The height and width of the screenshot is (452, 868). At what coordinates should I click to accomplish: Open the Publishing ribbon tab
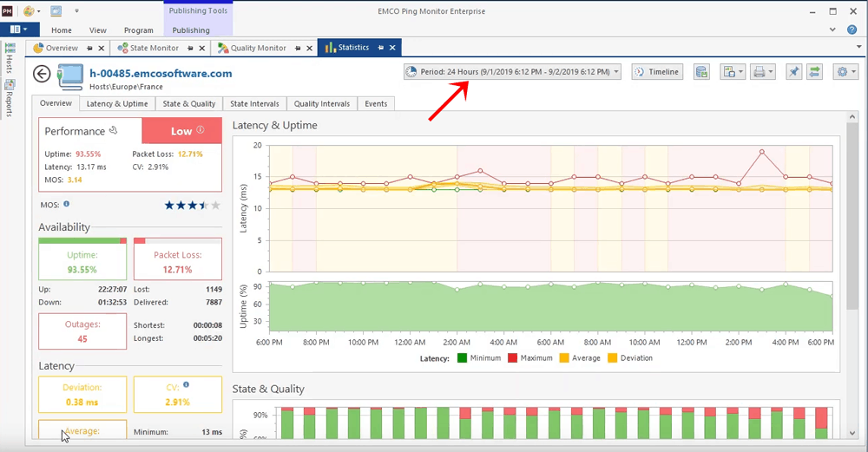(x=191, y=29)
